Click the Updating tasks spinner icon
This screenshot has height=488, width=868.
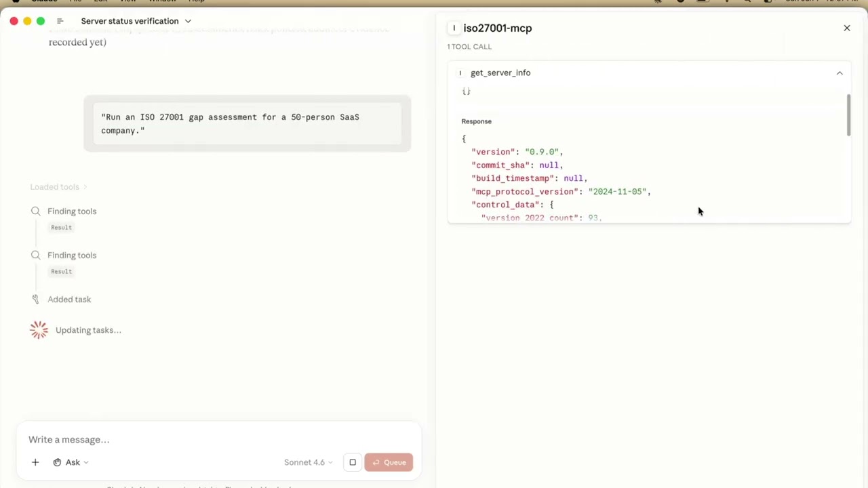[39, 330]
